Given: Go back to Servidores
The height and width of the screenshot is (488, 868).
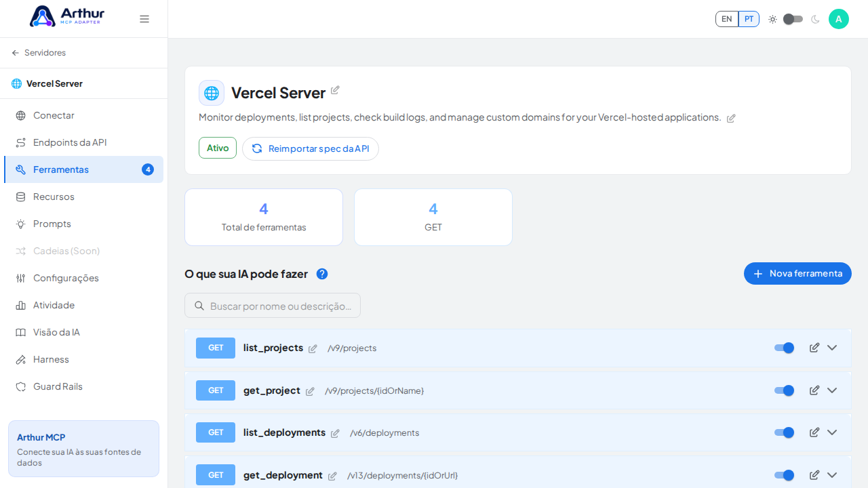Looking at the screenshot, I should pyautogui.click(x=39, y=53).
